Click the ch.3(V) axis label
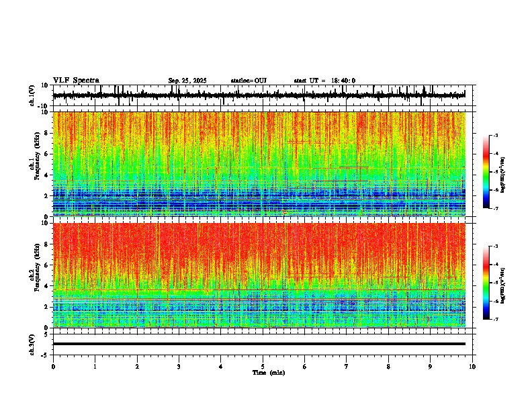The height and width of the screenshot is (411, 532). pos(32,345)
